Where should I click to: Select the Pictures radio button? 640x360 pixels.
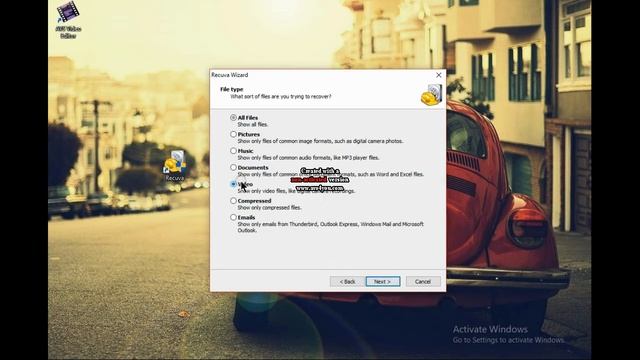tap(233, 134)
